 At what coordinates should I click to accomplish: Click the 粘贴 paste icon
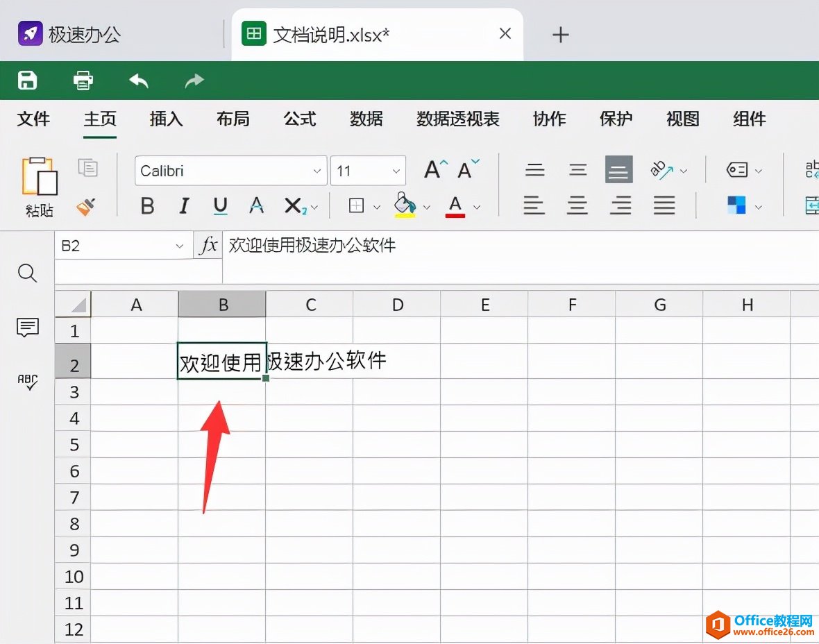[39, 177]
